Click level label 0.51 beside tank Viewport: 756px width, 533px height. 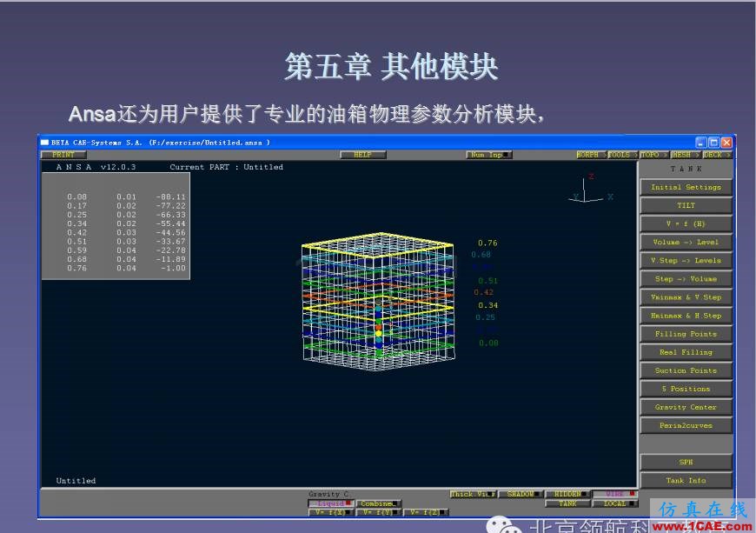(x=487, y=281)
